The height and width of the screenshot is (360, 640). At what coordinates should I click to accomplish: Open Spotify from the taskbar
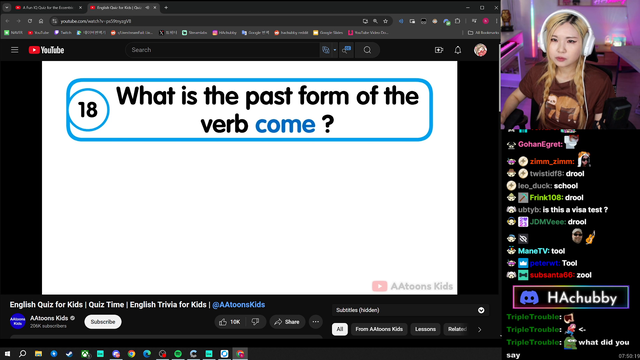(x=178, y=353)
